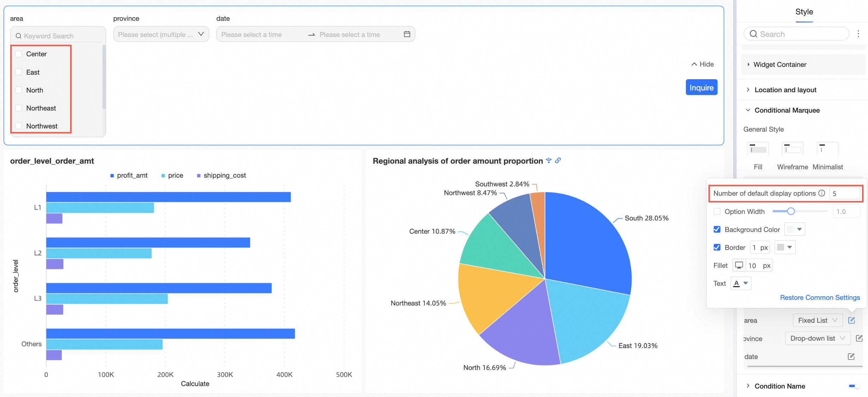Select the Minimalist general style icon
This screenshot has height=397, width=868.
[x=827, y=149]
